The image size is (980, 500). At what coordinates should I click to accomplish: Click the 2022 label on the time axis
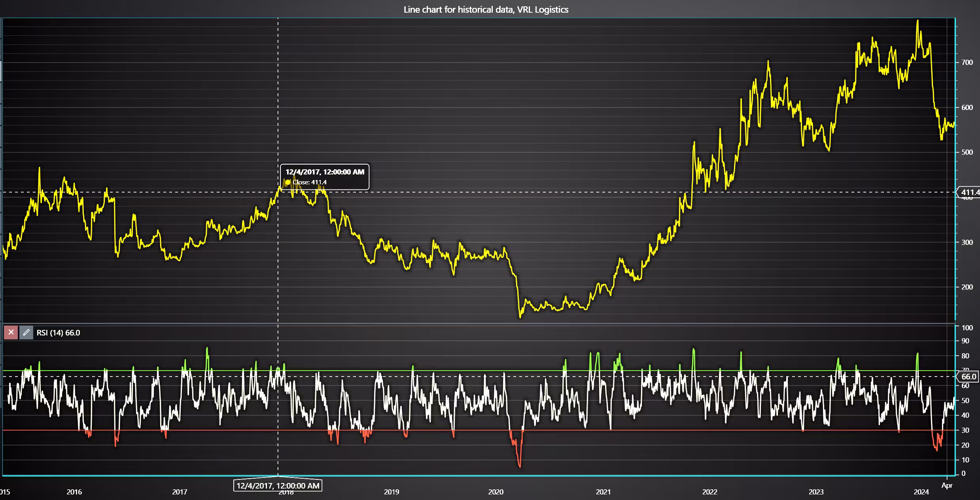(709, 492)
